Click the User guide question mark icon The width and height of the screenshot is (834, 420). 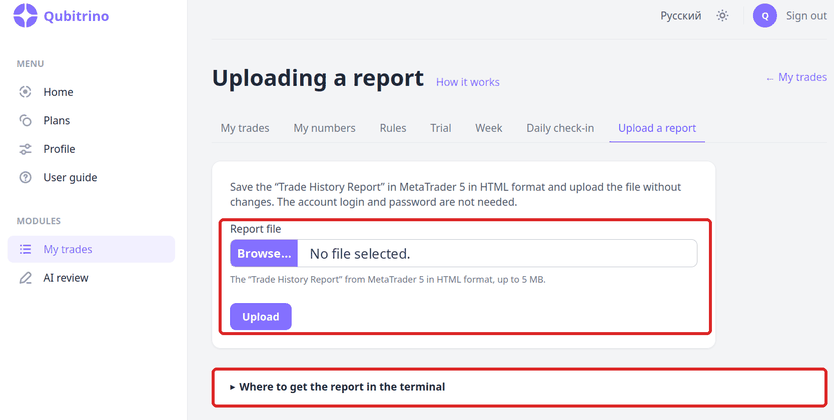25,177
